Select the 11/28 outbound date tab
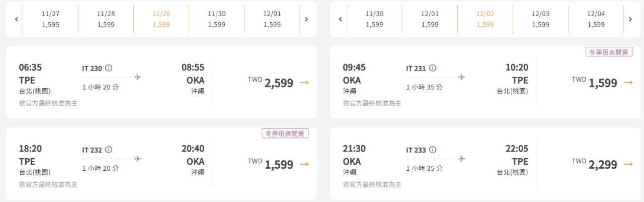644x202 pixels. (106, 19)
